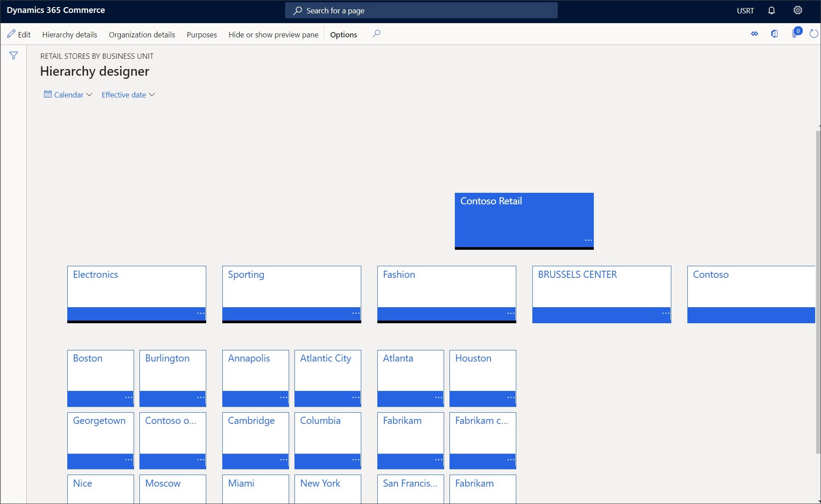
Task: Select the Burlington store node
Action: coord(173,378)
